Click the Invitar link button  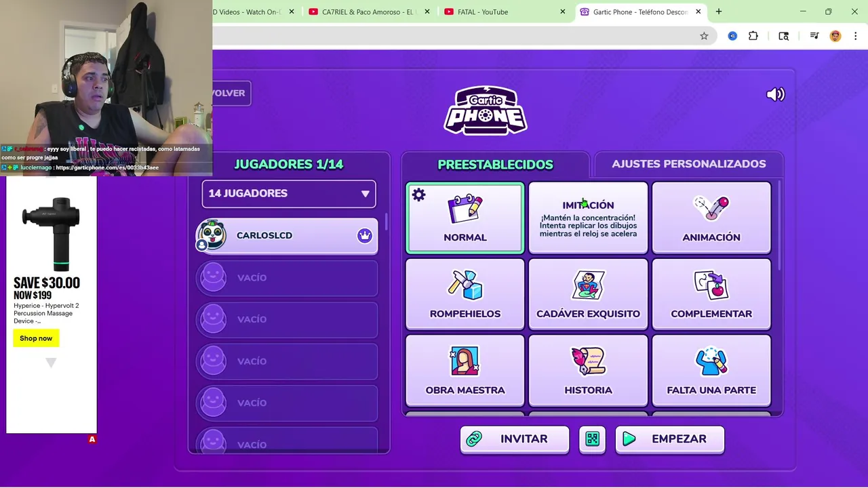(514, 439)
